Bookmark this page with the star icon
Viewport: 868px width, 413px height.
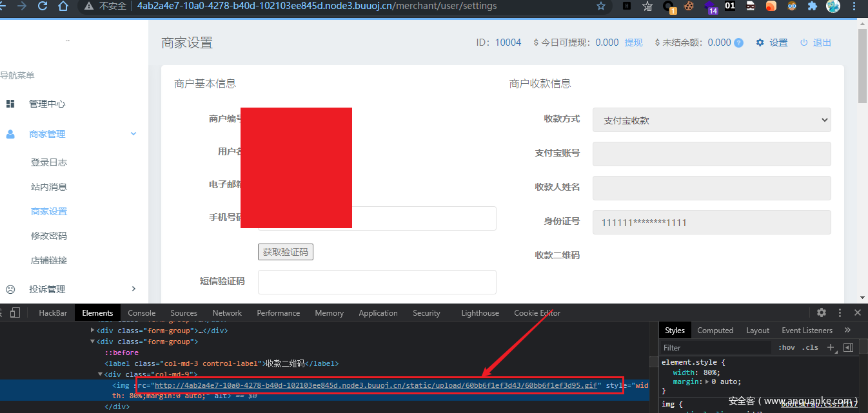[601, 6]
